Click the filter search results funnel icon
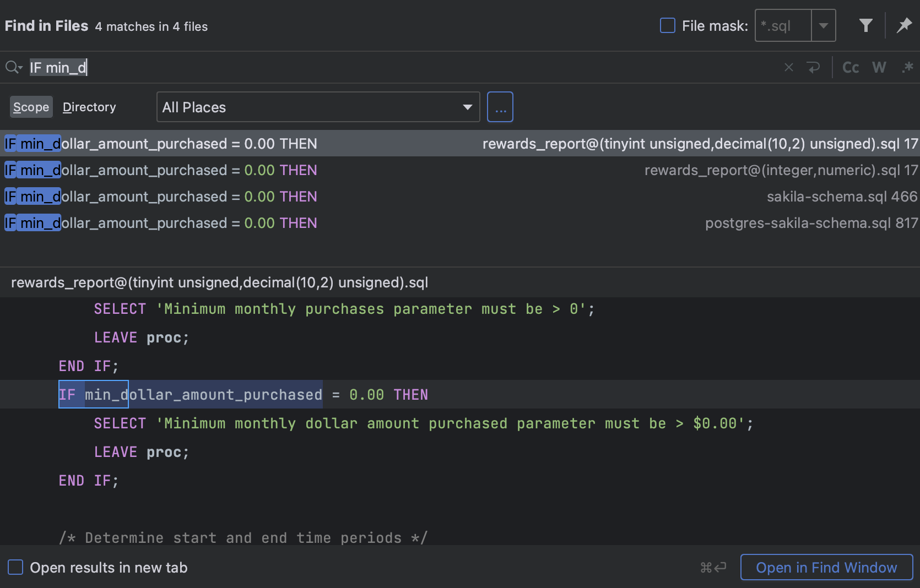 click(865, 25)
